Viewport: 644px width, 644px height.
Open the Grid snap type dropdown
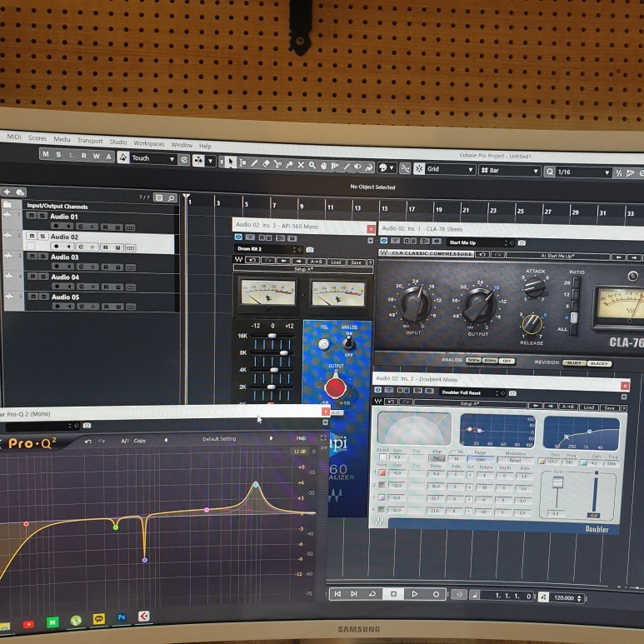click(x=450, y=169)
